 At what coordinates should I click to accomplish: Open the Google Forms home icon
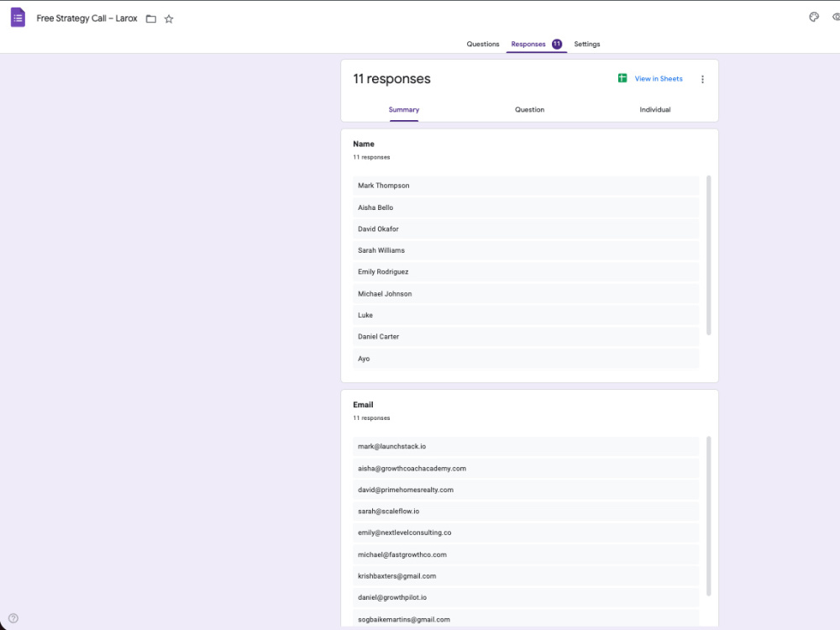point(18,18)
